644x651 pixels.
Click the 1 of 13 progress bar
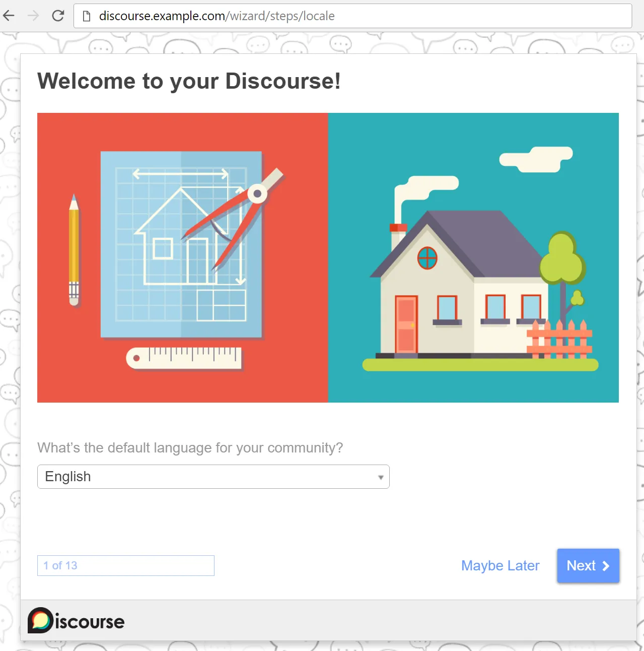(126, 565)
